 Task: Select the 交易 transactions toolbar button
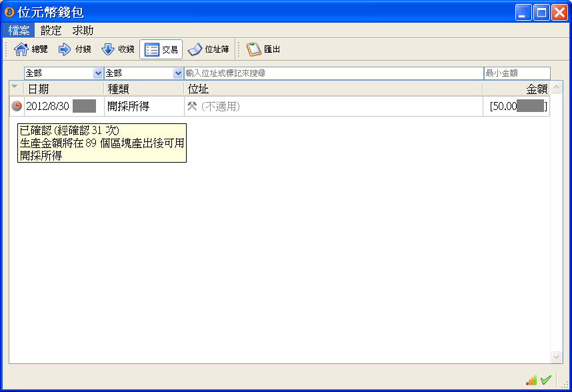tap(161, 49)
